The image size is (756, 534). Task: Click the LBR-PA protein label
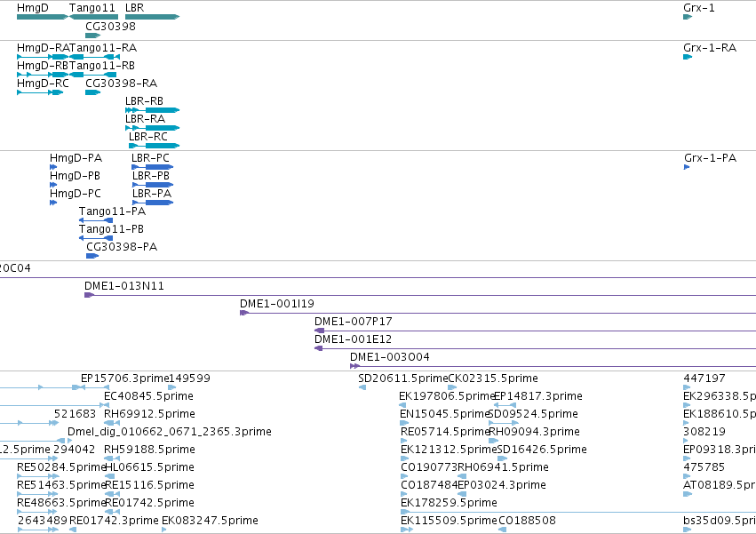click(152, 194)
